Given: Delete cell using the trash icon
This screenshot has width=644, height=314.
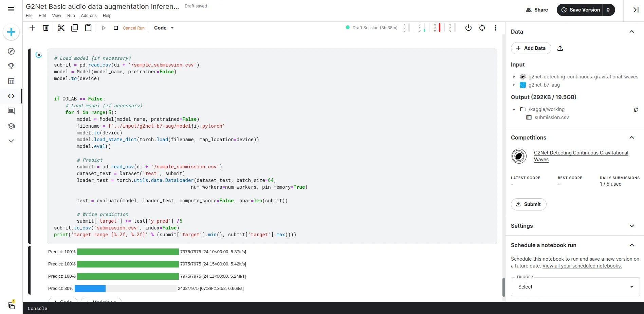Looking at the screenshot, I should click(46, 28).
